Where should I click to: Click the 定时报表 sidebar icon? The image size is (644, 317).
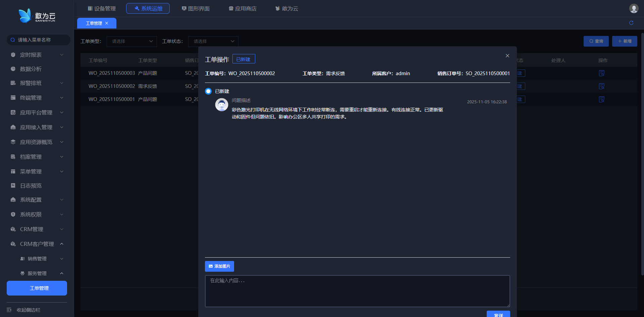[x=13, y=55]
